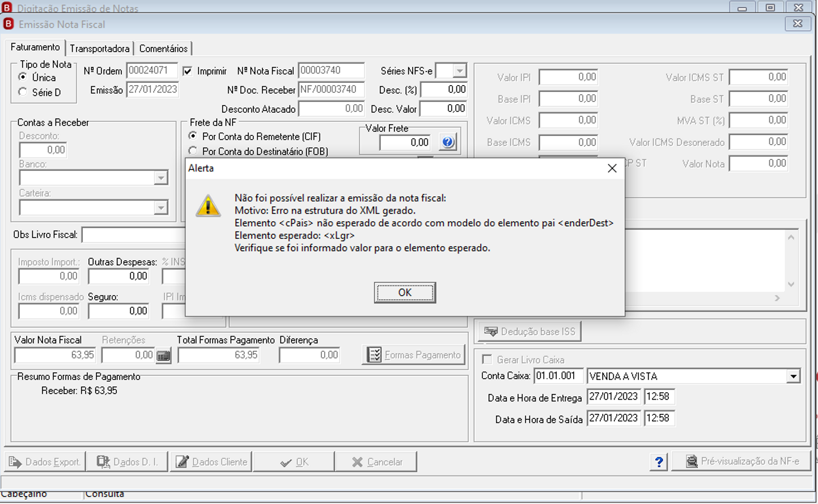Click the Obs Livro Fiscal field
This screenshot has height=504, width=818.
coord(134,235)
